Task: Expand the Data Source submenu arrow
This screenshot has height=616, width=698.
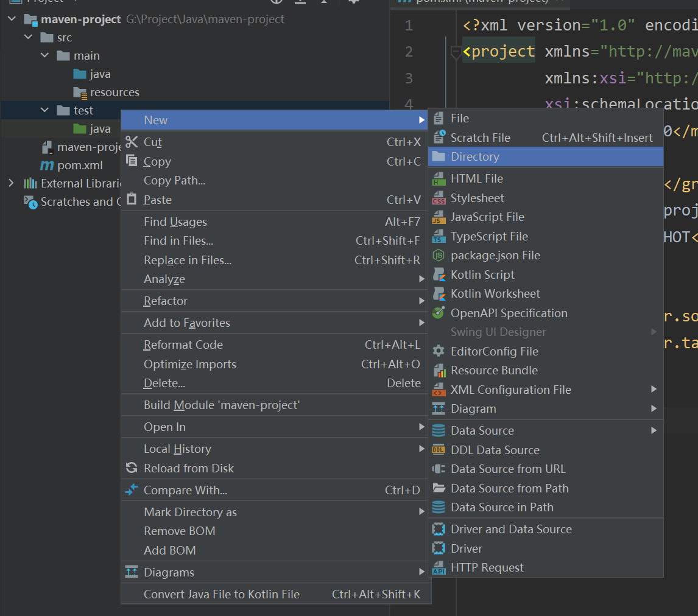Action: (x=654, y=430)
